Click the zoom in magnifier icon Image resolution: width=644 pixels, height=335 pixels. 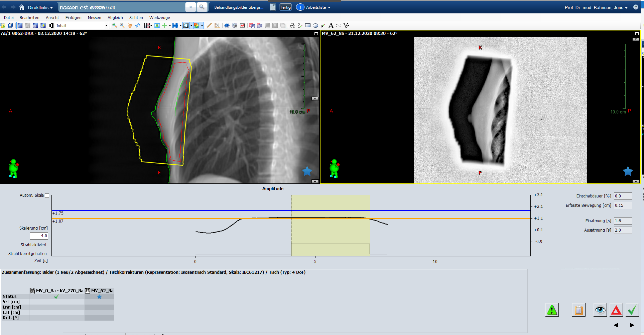[115, 25]
